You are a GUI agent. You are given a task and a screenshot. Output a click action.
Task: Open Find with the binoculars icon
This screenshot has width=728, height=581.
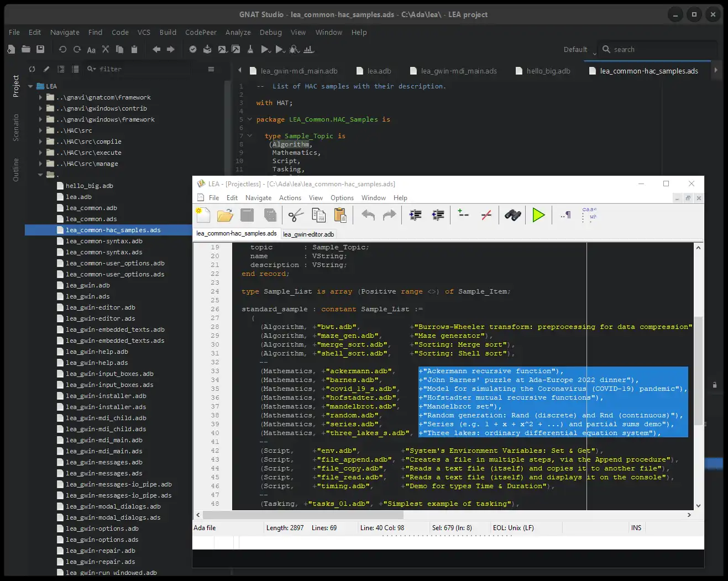point(512,215)
